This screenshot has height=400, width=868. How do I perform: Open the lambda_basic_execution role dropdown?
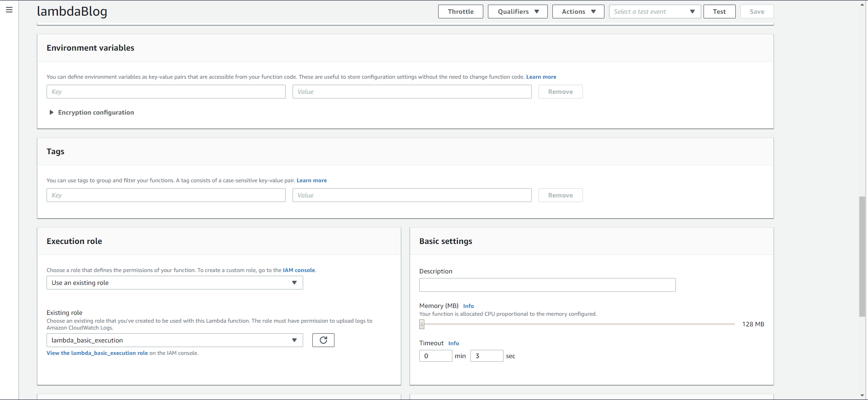tap(175, 340)
